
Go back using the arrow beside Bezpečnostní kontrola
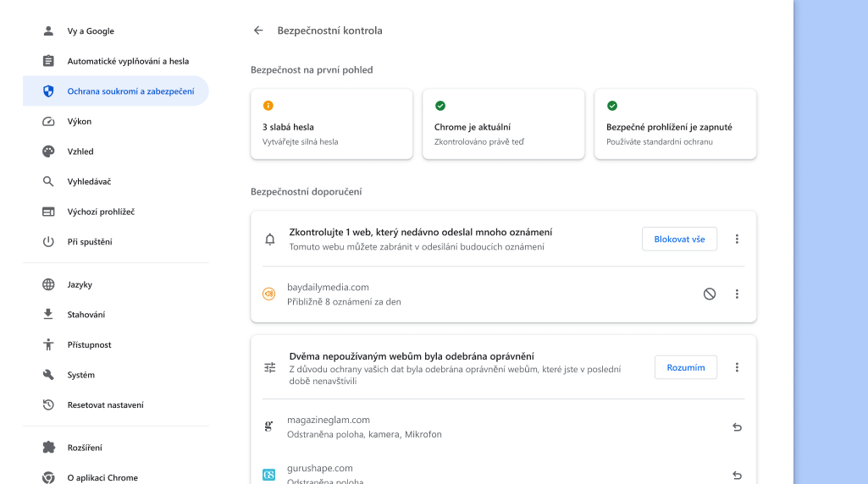(258, 30)
